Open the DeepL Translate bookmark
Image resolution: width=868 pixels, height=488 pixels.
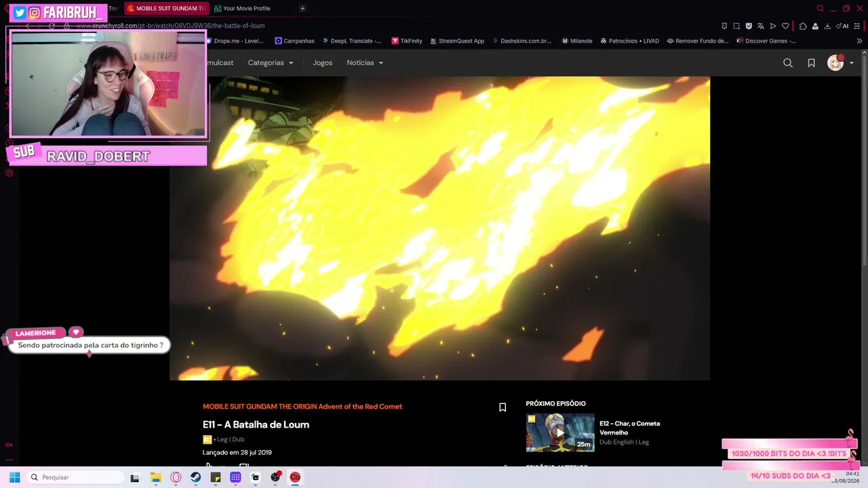pos(352,41)
